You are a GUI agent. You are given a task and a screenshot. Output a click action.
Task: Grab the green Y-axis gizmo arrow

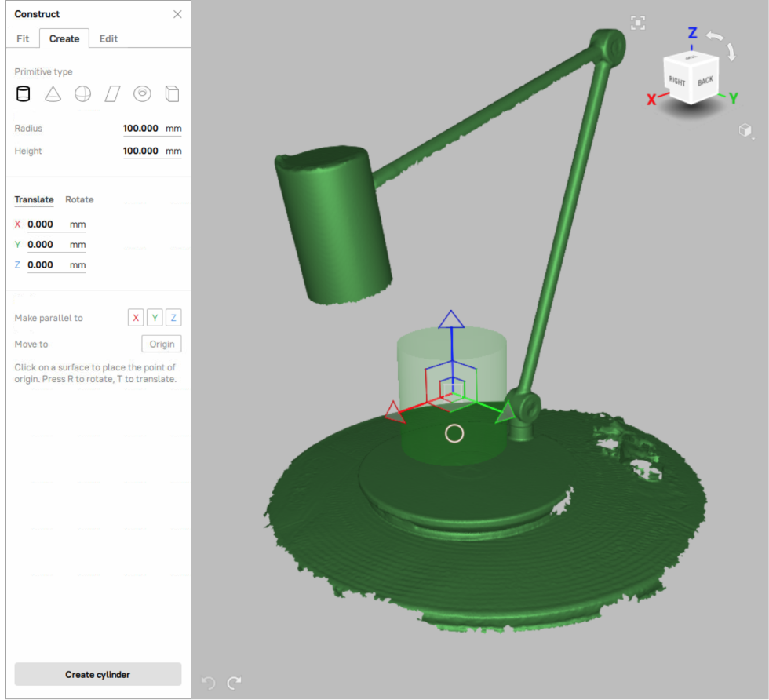(505, 412)
